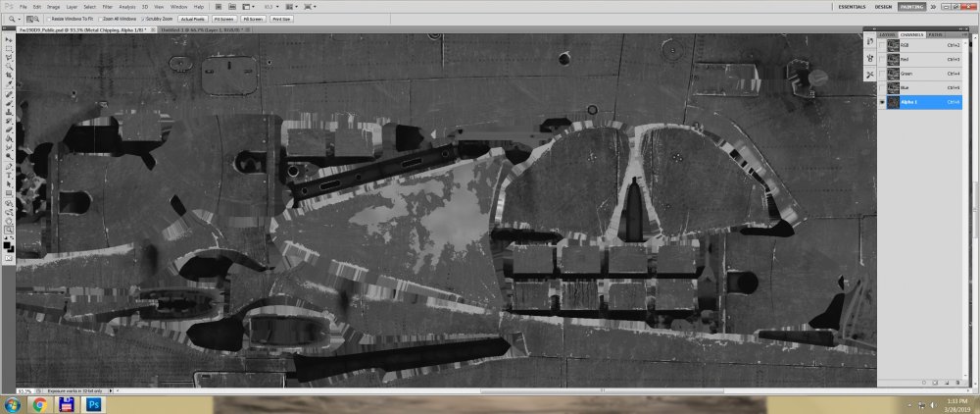Show the Green channel visibility

coord(882,74)
